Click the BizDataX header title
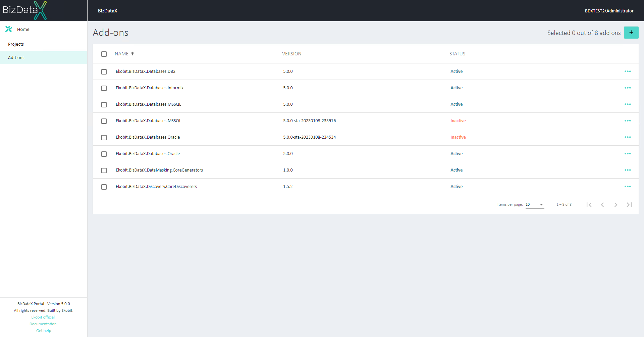The height and width of the screenshot is (337, 644). (107, 11)
